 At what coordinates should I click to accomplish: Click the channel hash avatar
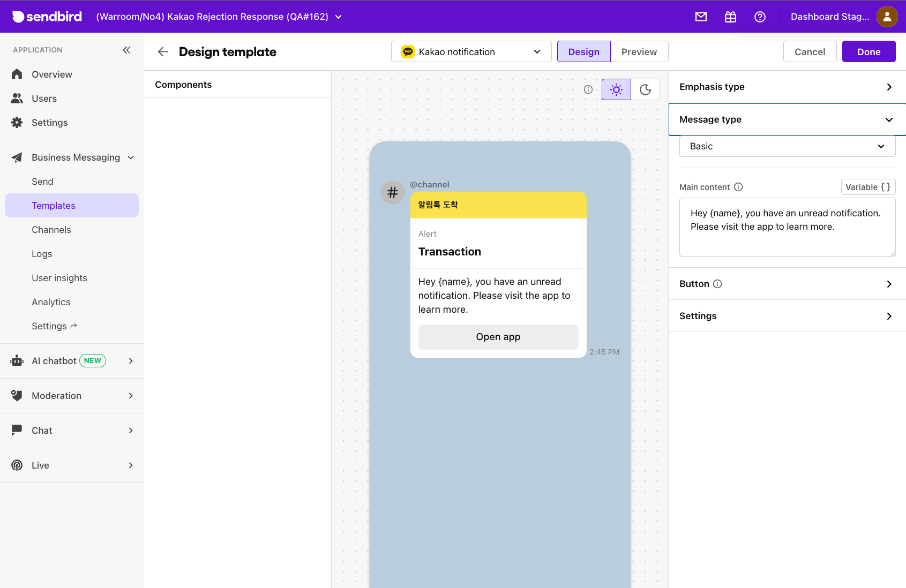[393, 192]
